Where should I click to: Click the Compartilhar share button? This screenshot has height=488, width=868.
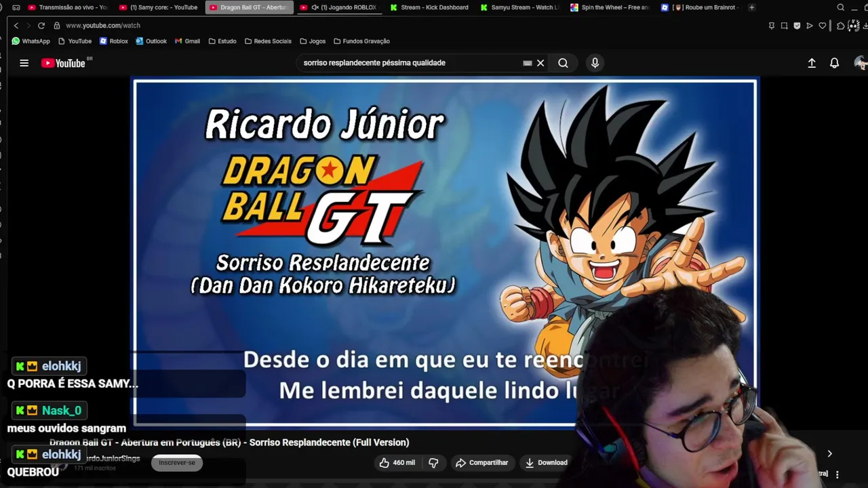pos(482,463)
